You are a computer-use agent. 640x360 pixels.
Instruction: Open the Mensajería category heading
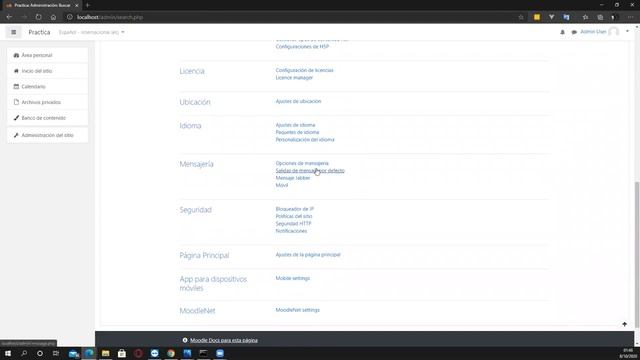(x=196, y=164)
